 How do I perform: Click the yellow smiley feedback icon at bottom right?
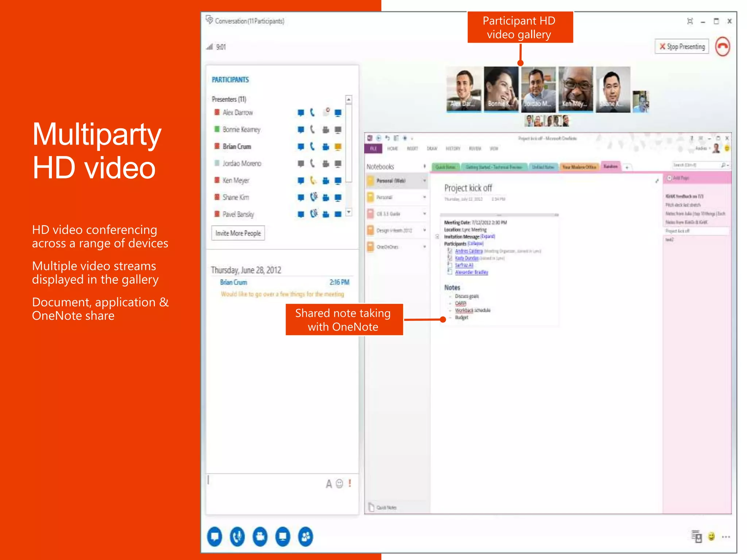[711, 536]
